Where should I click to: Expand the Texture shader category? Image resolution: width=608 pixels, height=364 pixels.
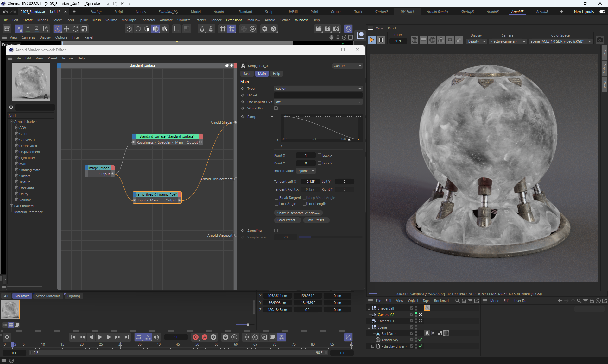click(x=17, y=182)
